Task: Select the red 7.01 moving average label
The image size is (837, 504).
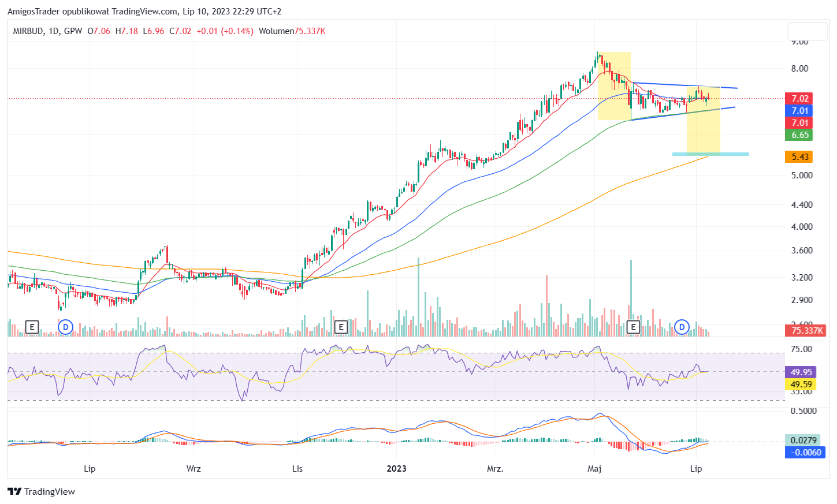Action: click(x=800, y=123)
